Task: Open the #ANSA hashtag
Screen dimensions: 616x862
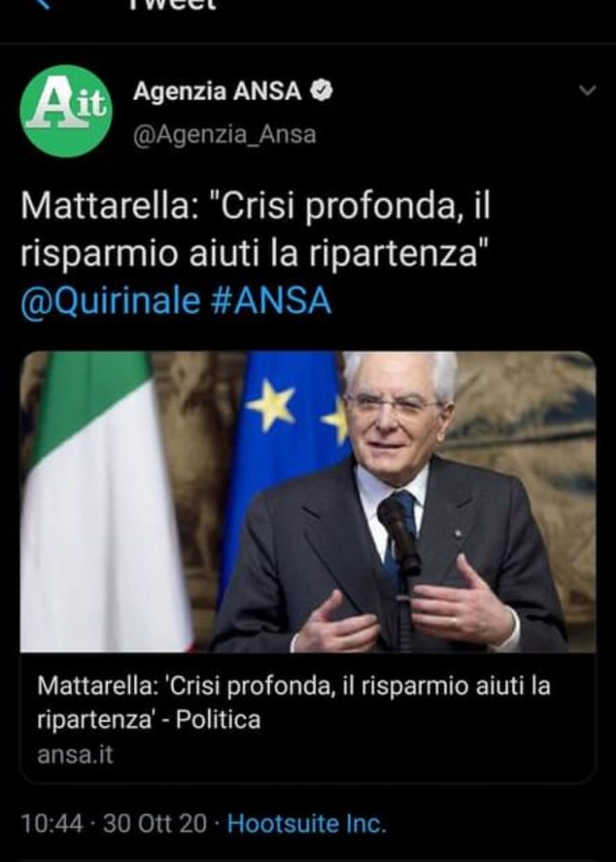Action: point(272,301)
